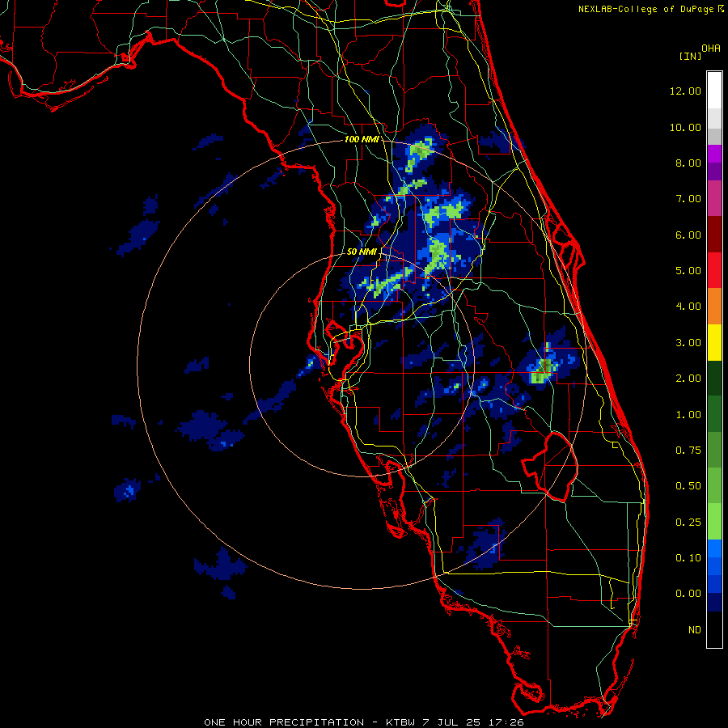Click the 0.00 legend value
The width and height of the screenshot is (728, 728).
click(x=688, y=594)
